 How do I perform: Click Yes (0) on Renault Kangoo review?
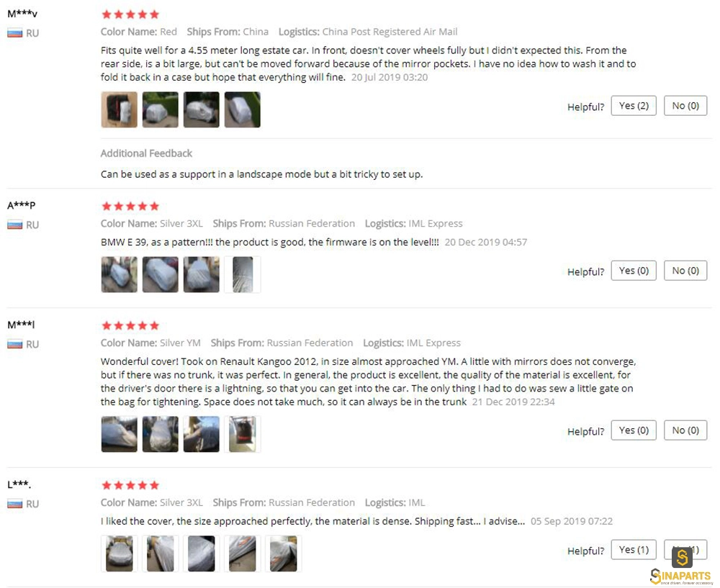(x=634, y=430)
